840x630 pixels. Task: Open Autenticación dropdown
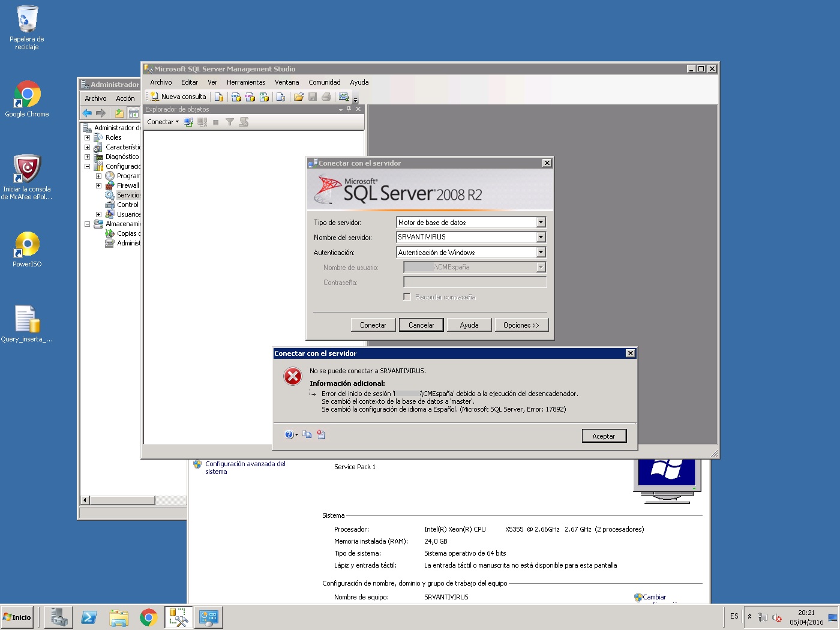[x=541, y=253]
